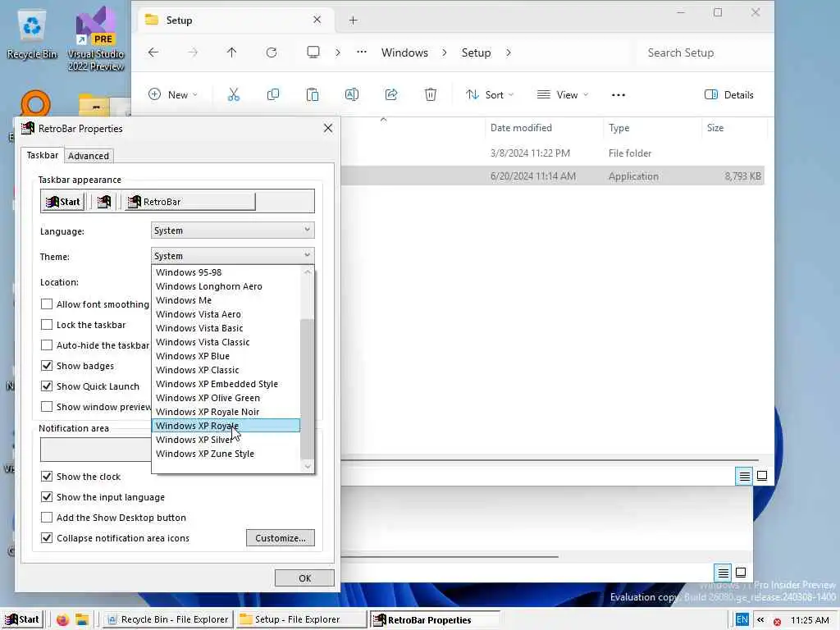Click the red notification tray icon
The width and height of the screenshot is (840, 630).
coord(777,622)
